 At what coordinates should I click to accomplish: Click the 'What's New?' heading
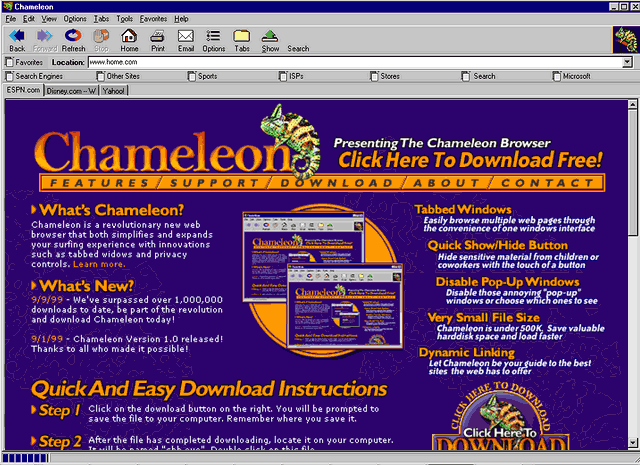[x=86, y=286]
